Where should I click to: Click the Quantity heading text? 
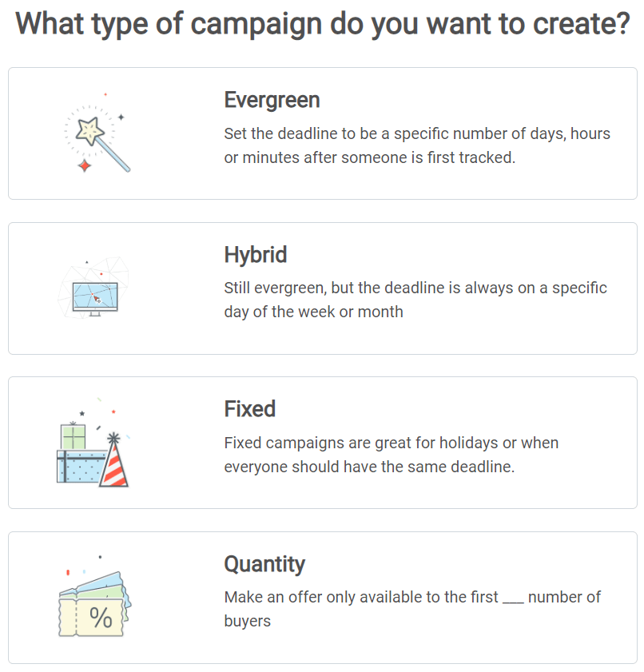click(x=265, y=564)
